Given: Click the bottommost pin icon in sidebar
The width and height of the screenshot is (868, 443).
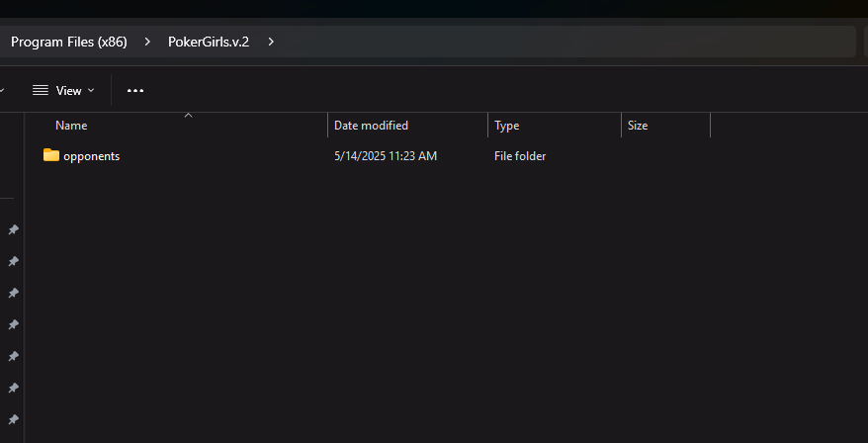Looking at the screenshot, I should click(x=13, y=419).
